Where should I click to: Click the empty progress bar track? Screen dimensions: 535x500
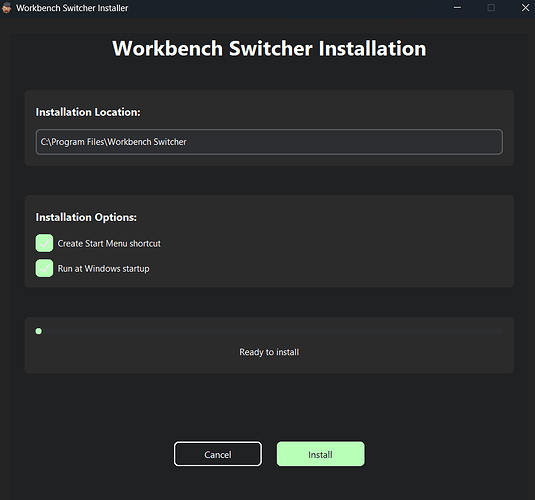click(x=269, y=331)
